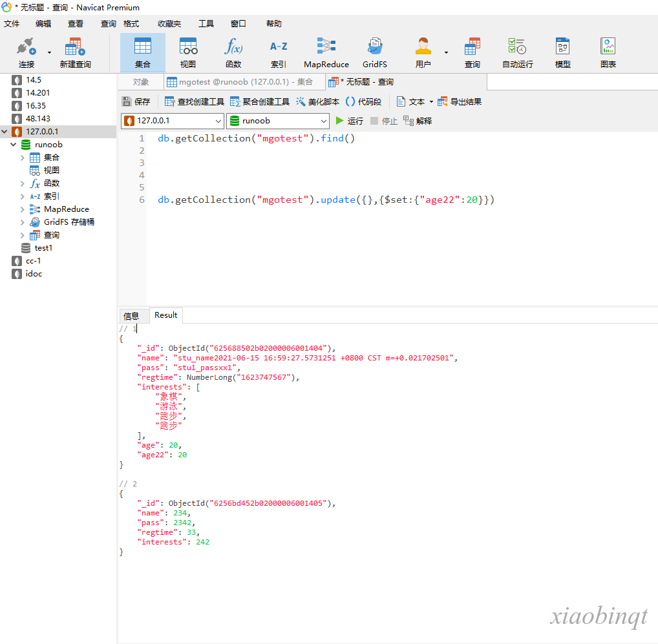This screenshot has height=644, width=658.
Task: Open the Model (模型) toolbar icon
Action: pyautogui.click(x=563, y=46)
